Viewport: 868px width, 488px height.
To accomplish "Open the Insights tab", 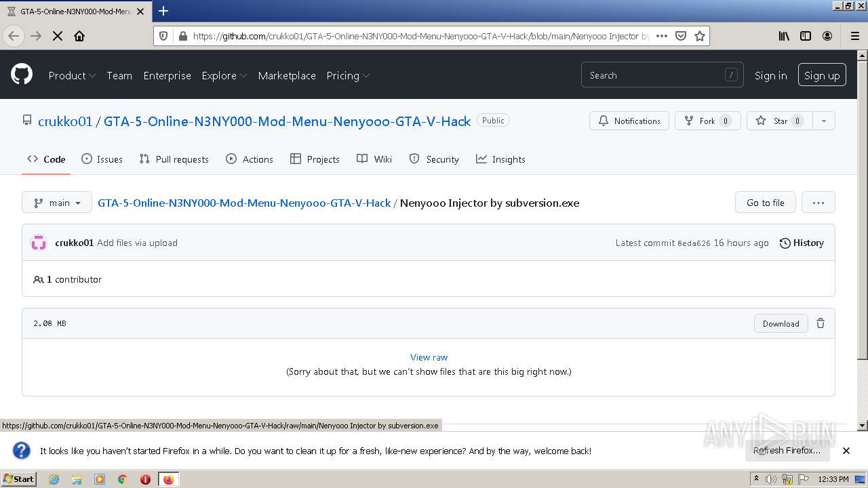I will pyautogui.click(x=500, y=159).
